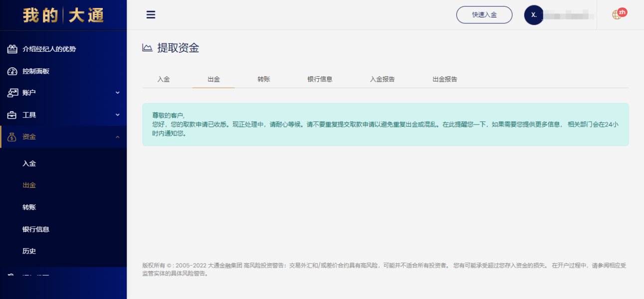The image size is (644, 299).
Task: Click the hamburger menu icon
Action: coord(151,15)
